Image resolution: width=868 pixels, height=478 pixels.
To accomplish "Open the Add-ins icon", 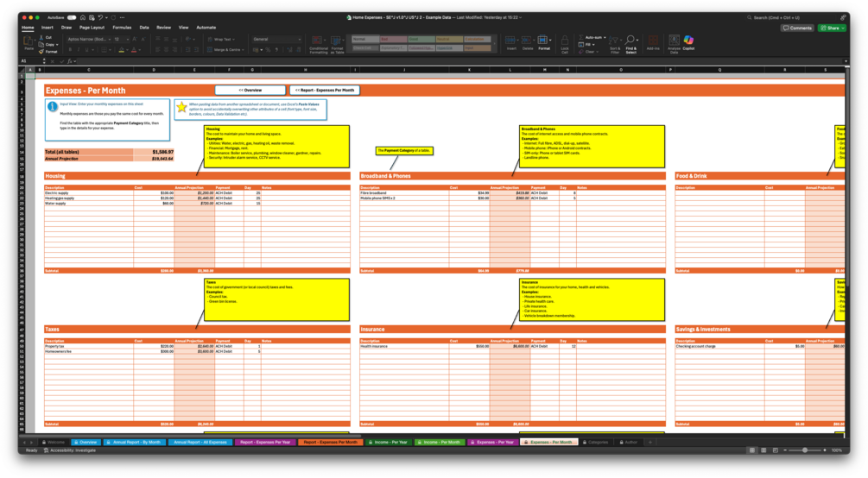I will (x=653, y=41).
